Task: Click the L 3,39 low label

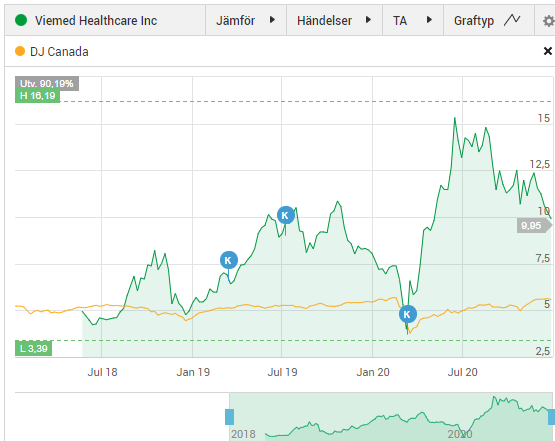Action: [x=34, y=349]
